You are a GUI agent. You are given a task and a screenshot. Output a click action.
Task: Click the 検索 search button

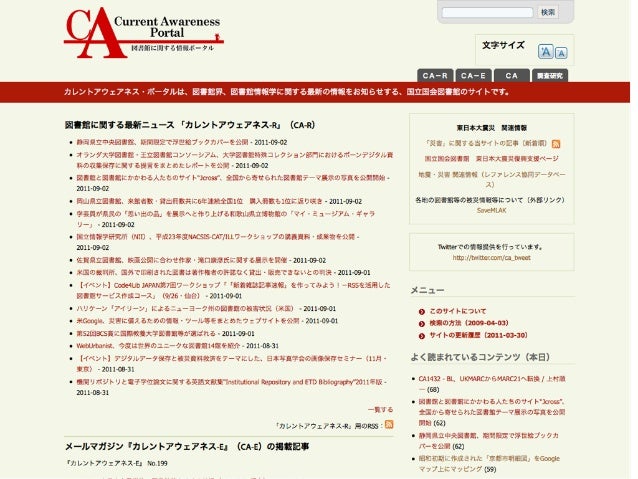click(548, 12)
